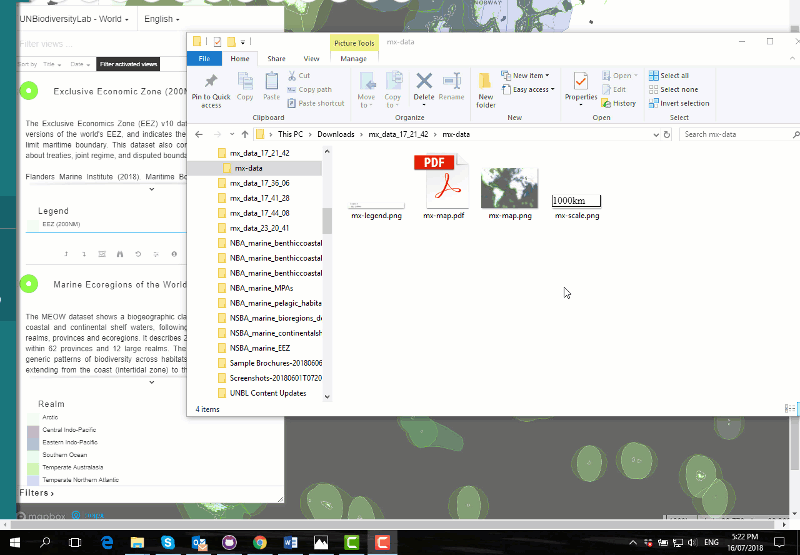Open the address bar history dropdown
This screenshot has height=555, width=800.
click(656, 134)
